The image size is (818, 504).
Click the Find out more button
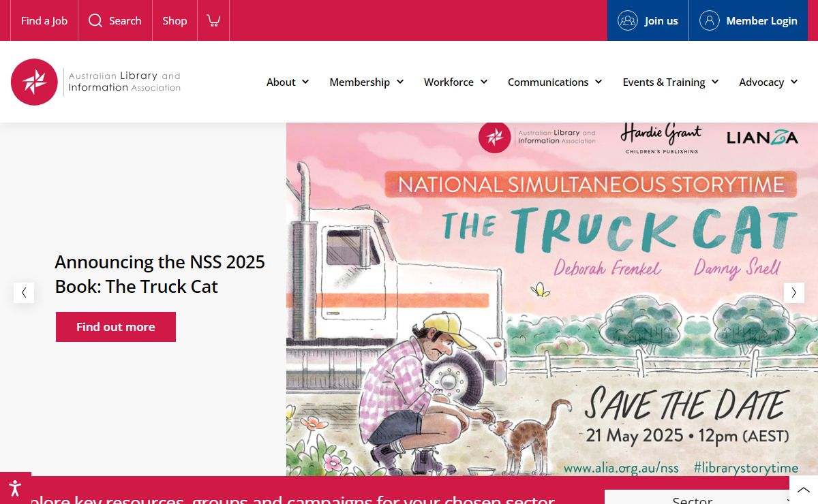coord(116,327)
